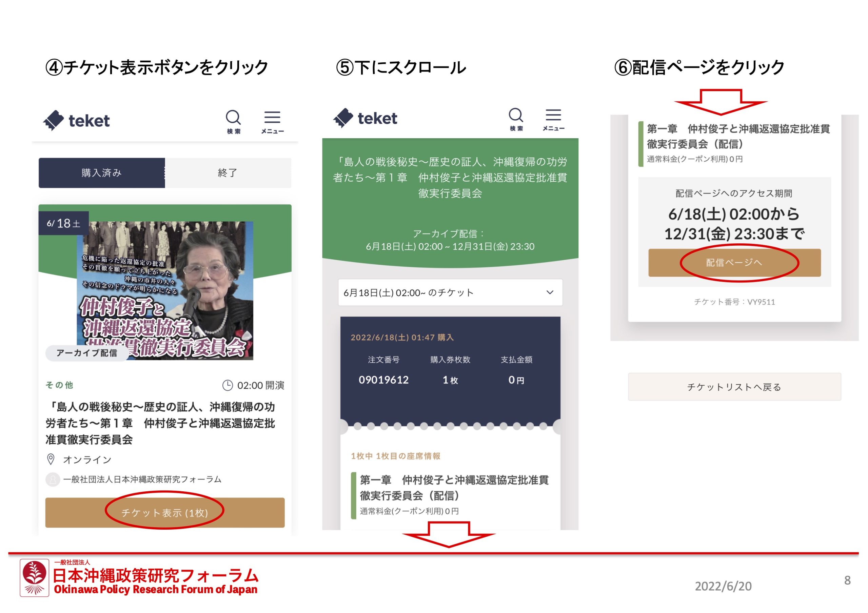Click the アーカイブ配信 badge on poster

click(x=87, y=353)
